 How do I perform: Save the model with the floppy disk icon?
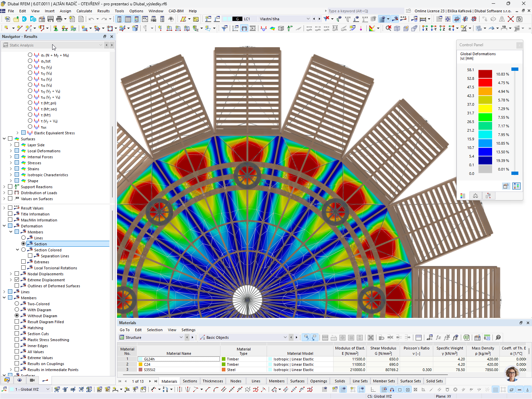[51, 19]
